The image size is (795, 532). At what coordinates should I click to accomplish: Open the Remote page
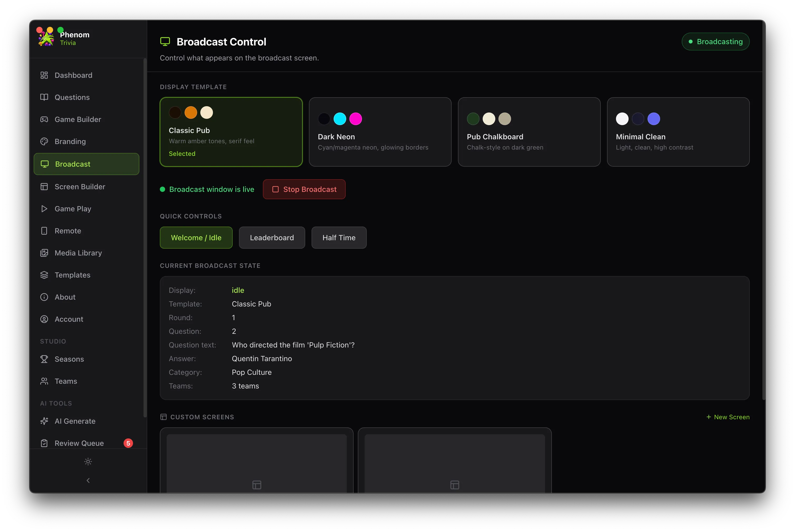coord(86,231)
